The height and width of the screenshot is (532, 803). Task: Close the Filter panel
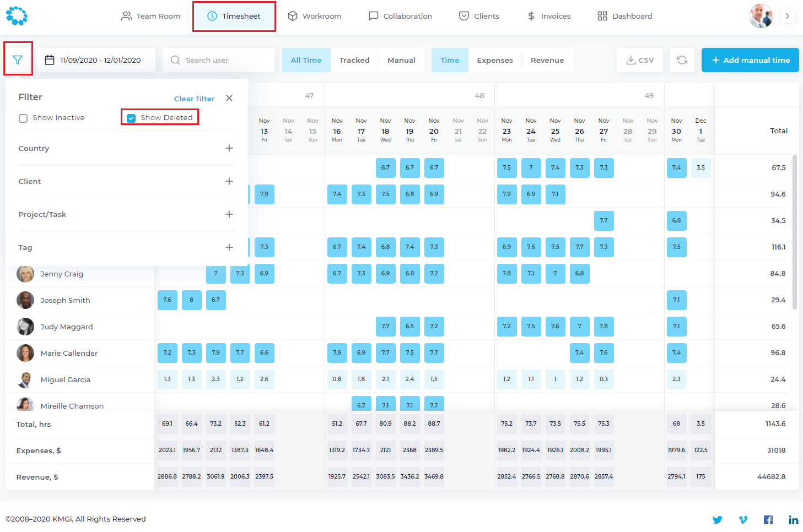(x=229, y=98)
